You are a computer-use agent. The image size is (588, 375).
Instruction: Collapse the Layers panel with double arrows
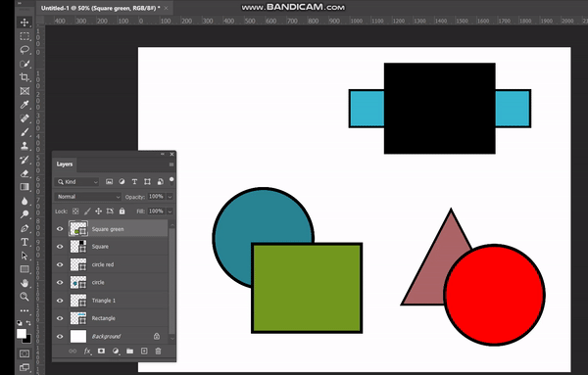pos(163,154)
